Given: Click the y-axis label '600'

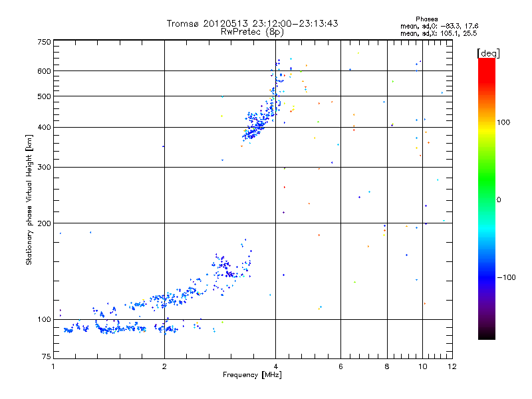Looking at the screenshot, I should (44, 71).
